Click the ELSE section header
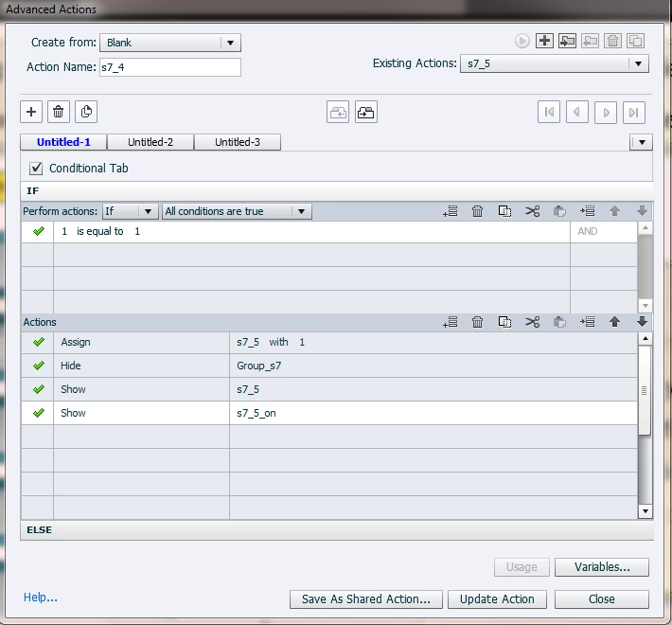 (337, 530)
